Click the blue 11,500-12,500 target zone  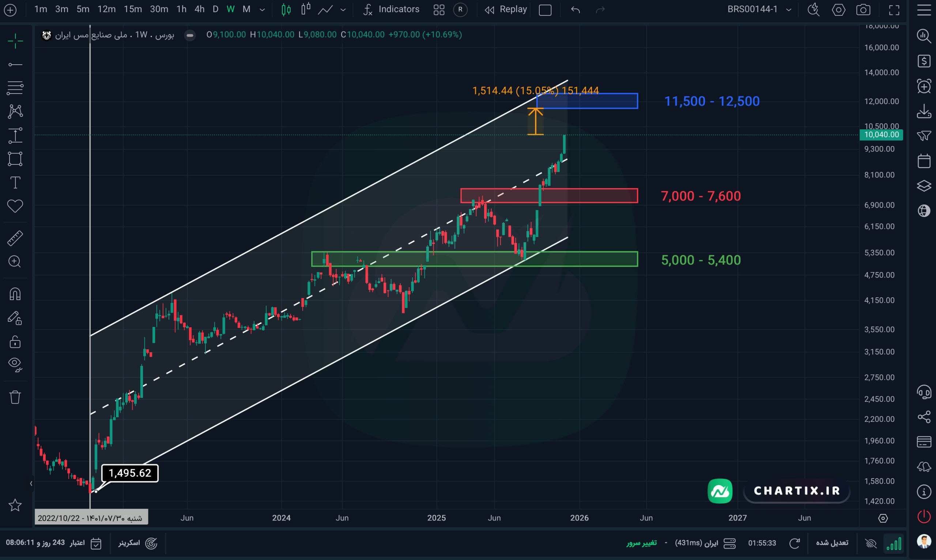pos(587,101)
